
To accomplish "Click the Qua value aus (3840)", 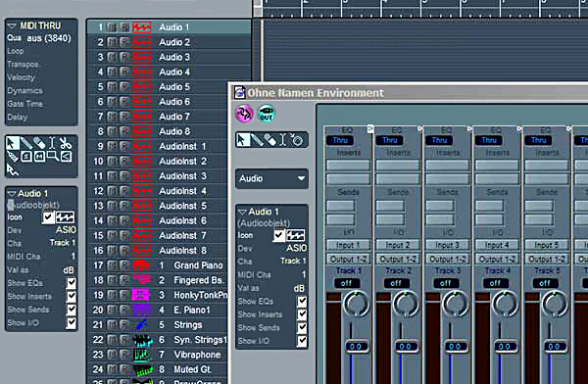I will pyautogui.click(x=49, y=38).
